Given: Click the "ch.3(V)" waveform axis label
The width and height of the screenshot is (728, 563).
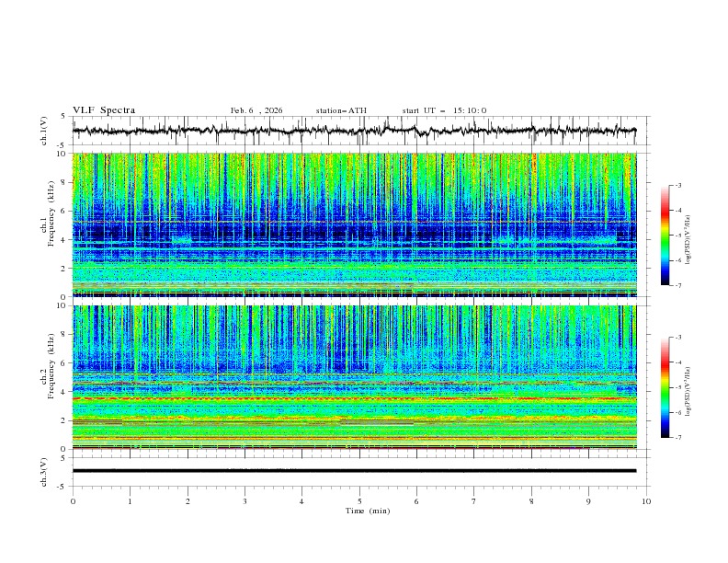Looking at the screenshot, I should (x=44, y=472).
